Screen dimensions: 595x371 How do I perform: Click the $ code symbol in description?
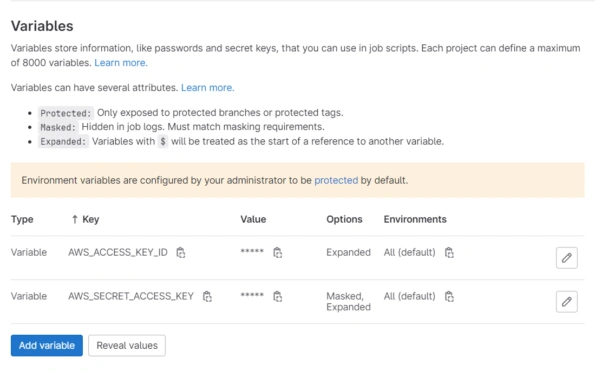[163, 141]
